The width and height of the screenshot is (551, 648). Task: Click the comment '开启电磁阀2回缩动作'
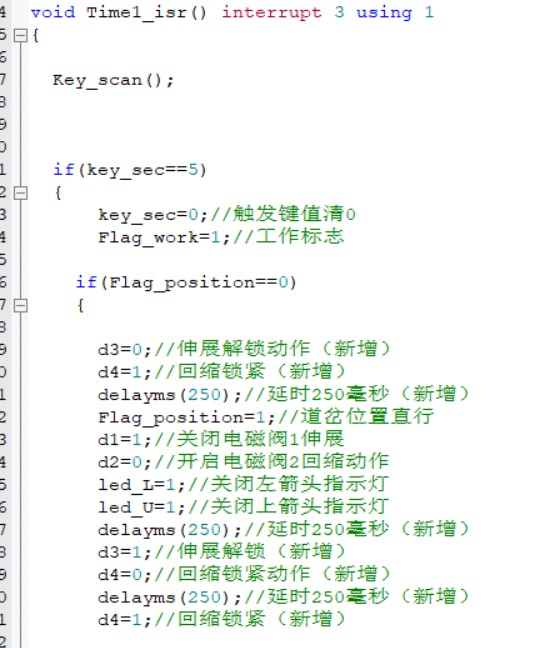click(x=283, y=461)
